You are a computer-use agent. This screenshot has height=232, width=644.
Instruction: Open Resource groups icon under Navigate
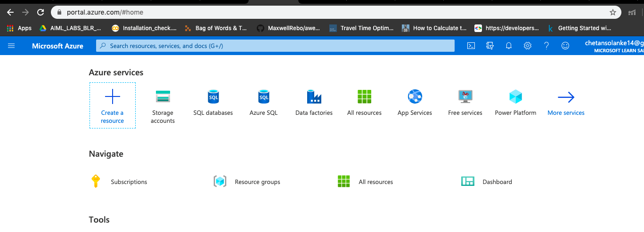(220, 181)
